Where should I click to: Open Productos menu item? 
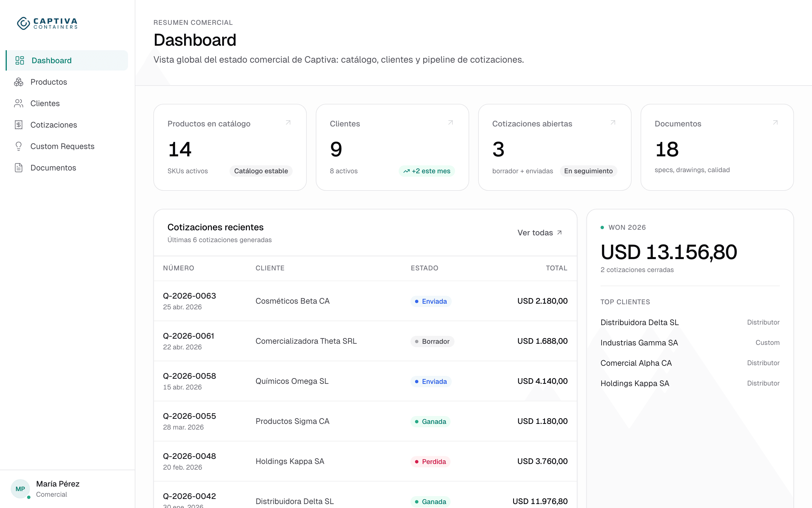67,82
